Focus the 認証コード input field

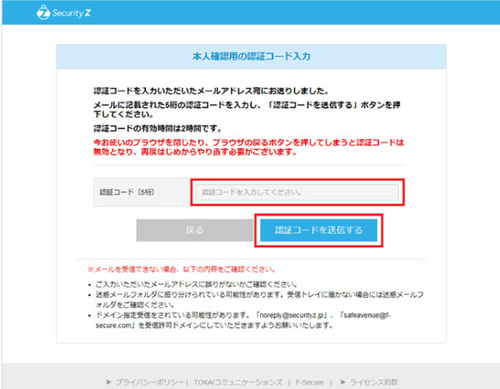click(297, 192)
